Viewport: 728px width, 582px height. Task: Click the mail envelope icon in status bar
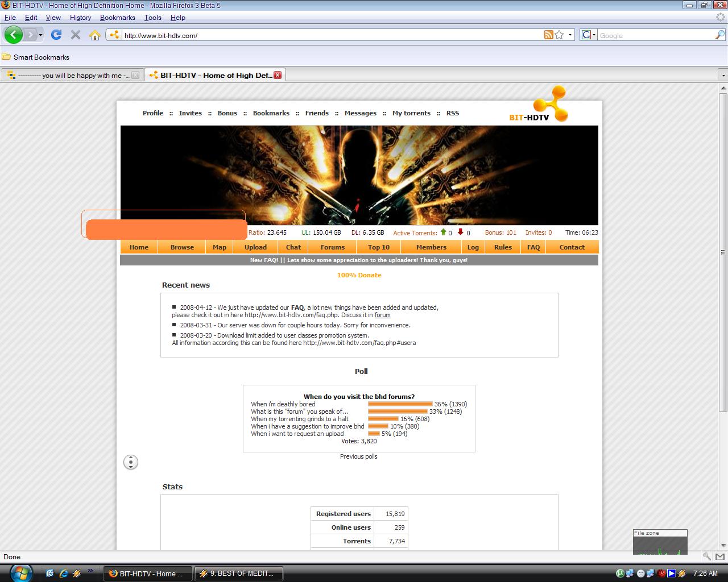click(x=720, y=557)
